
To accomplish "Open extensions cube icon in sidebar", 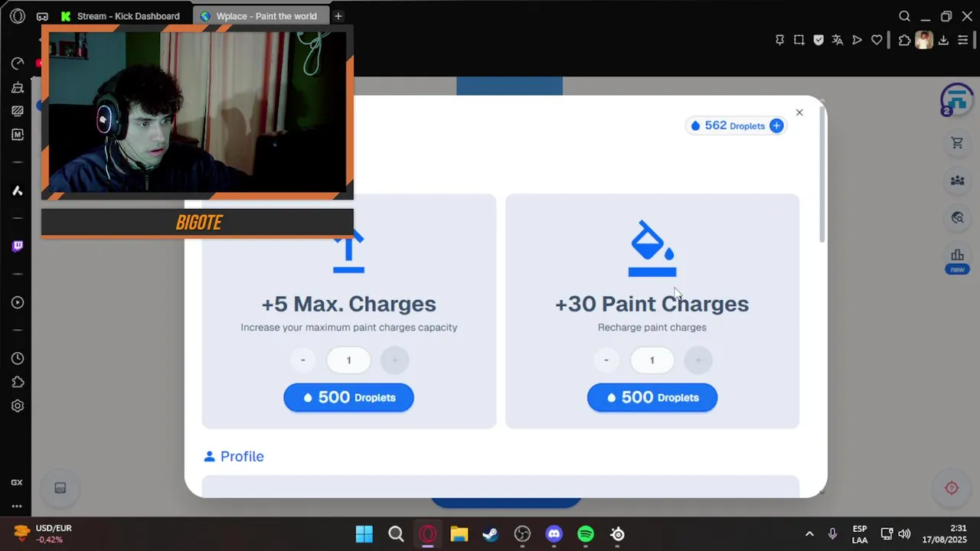I will (18, 382).
